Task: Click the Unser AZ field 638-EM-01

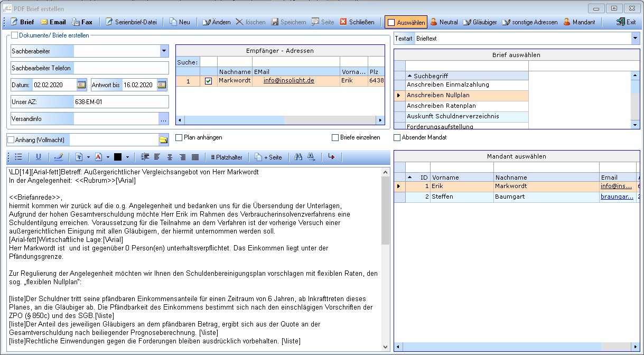Action: coord(120,101)
